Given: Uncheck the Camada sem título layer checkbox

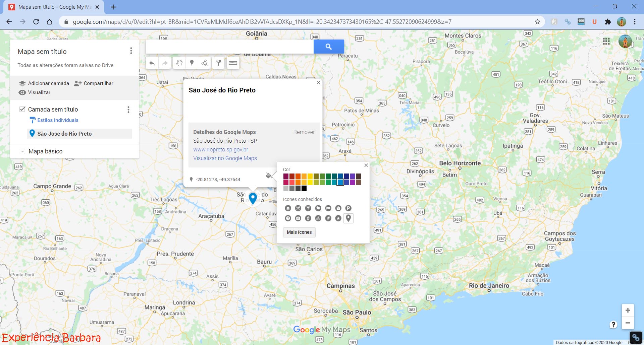Looking at the screenshot, I should pos(22,109).
